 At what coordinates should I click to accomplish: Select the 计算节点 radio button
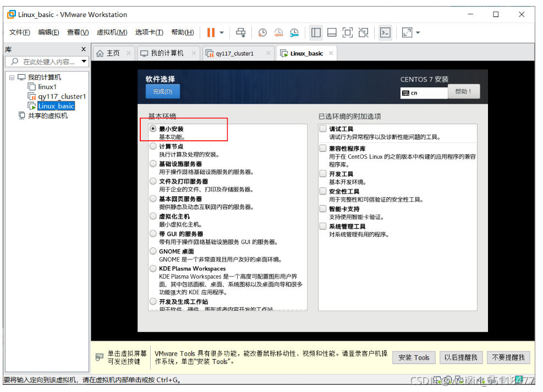pyautogui.click(x=153, y=146)
